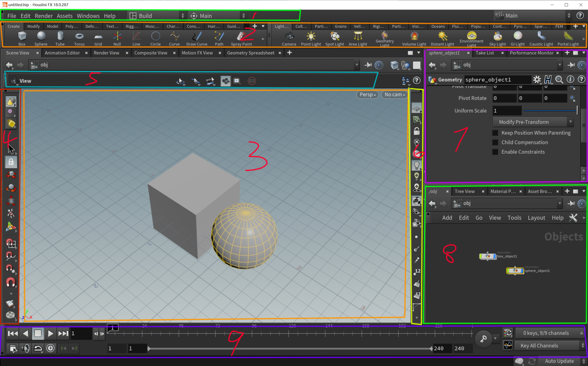The image size is (588, 366).
Task: Check the Child Compensation option
Action: click(x=495, y=142)
